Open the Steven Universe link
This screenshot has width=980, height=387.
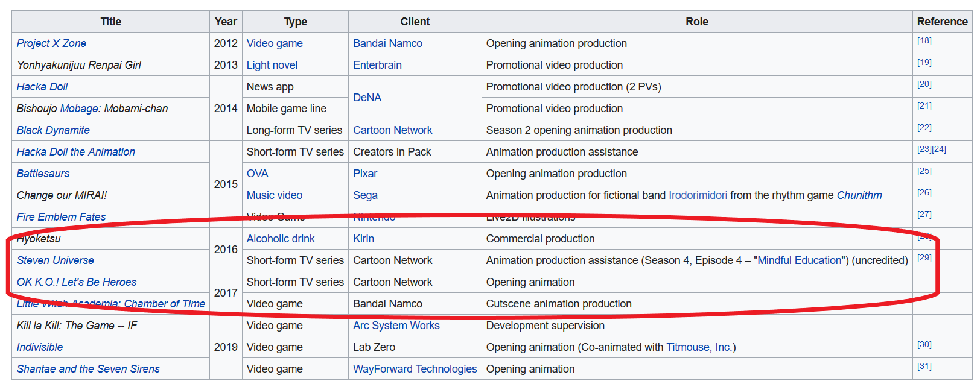point(56,260)
